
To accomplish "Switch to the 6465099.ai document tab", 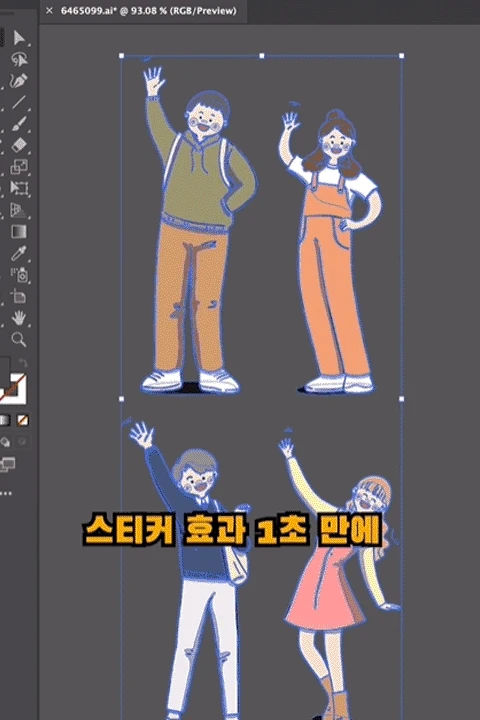I will click(x=148, y=11).
